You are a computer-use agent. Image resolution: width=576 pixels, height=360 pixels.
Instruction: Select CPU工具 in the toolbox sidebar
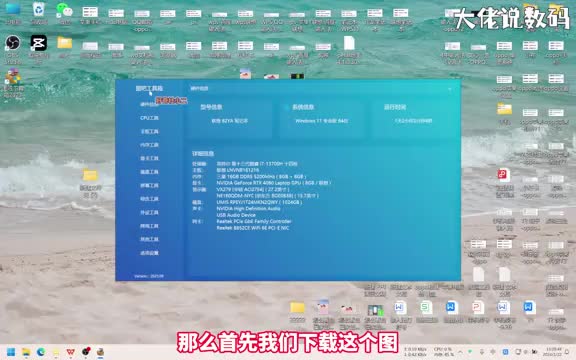tap(149, 118)
